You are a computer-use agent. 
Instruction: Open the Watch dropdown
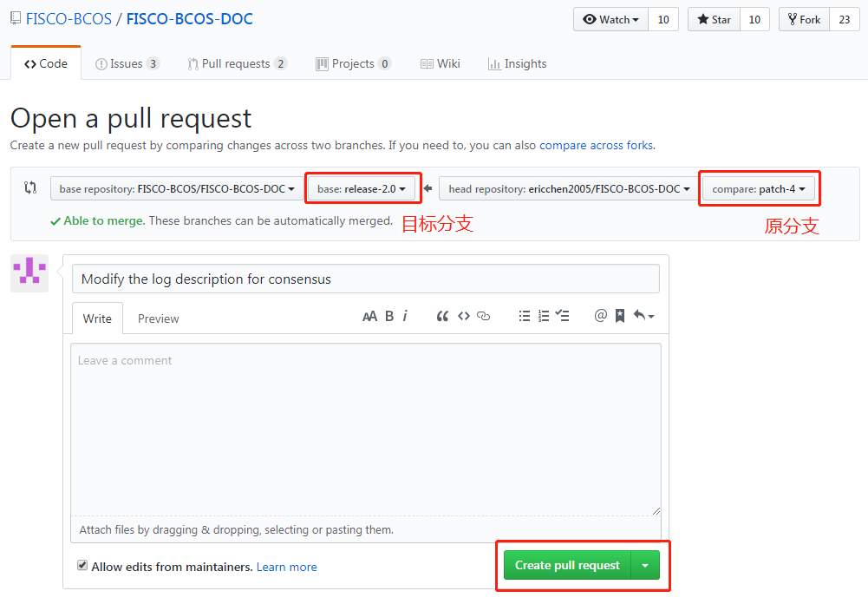[610, 19]
